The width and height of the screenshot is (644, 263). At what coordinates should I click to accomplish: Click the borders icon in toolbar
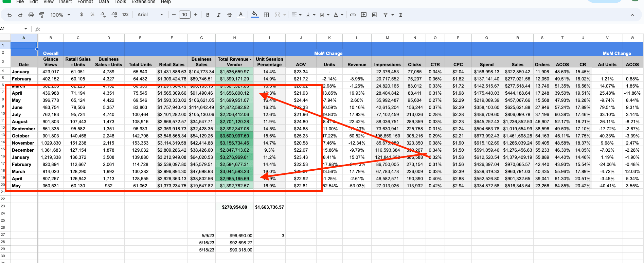pos(266,15)
